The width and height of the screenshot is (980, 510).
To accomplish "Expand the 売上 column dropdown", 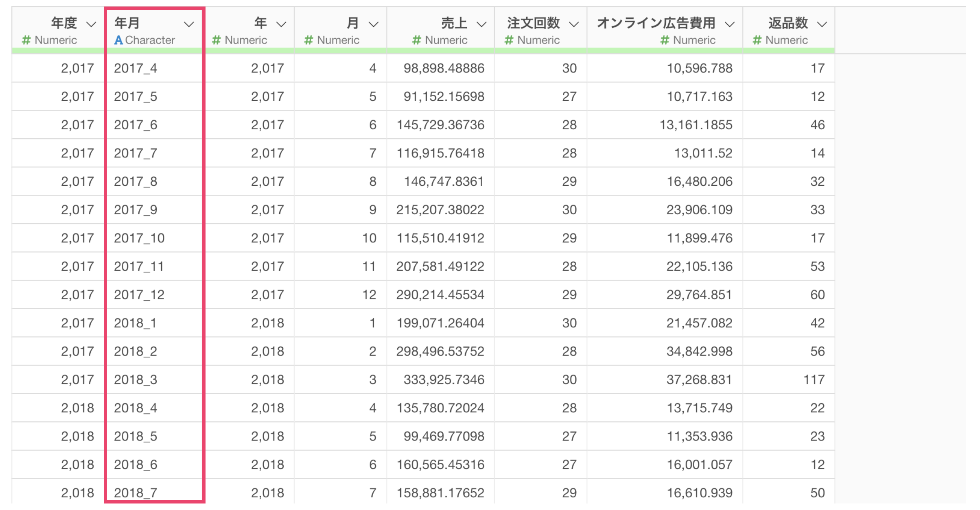I will 481,24.
